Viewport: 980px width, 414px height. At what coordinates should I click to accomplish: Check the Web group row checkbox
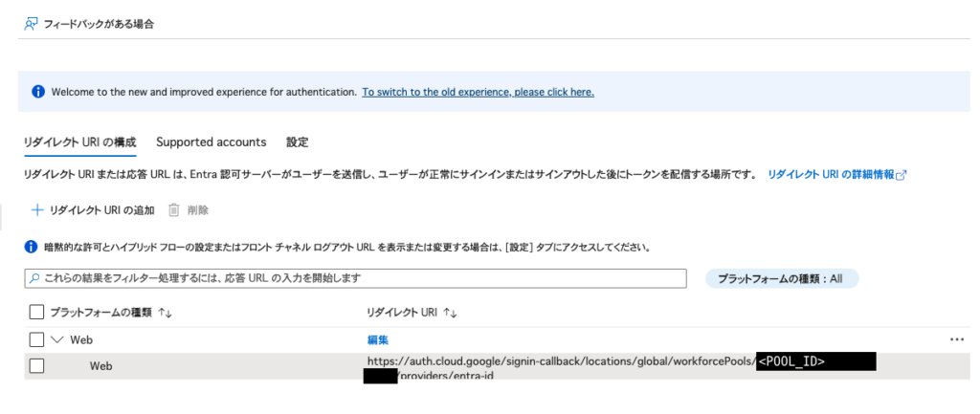pos(37,339)
